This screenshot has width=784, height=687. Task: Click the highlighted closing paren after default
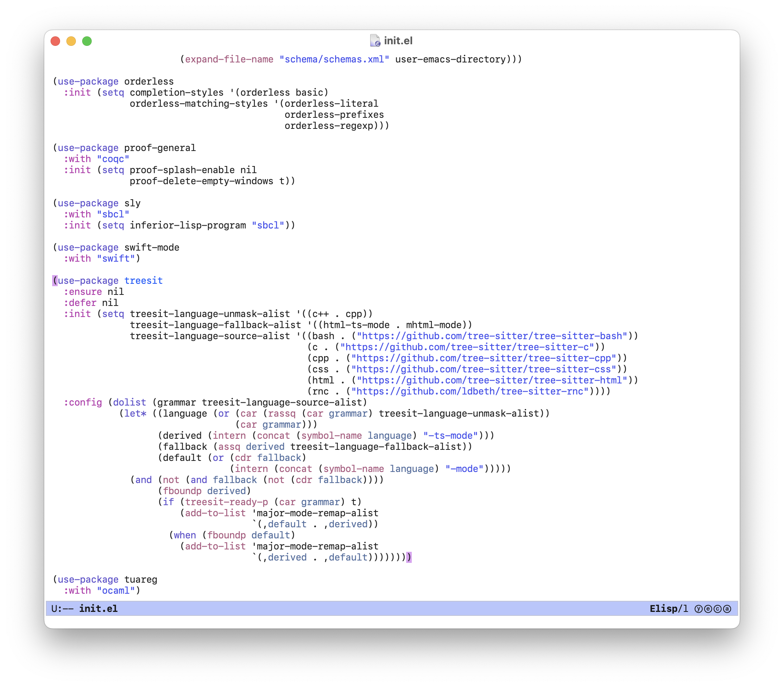tap(409, 557)
